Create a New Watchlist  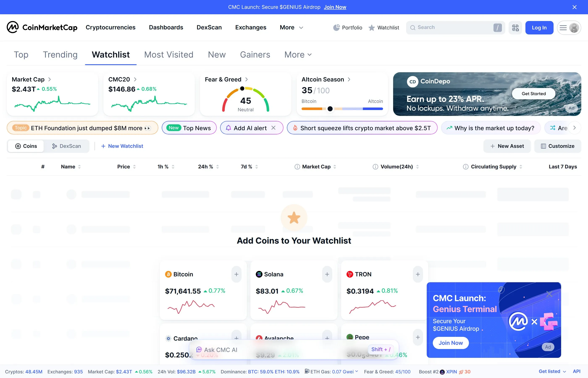pos(122,146)
